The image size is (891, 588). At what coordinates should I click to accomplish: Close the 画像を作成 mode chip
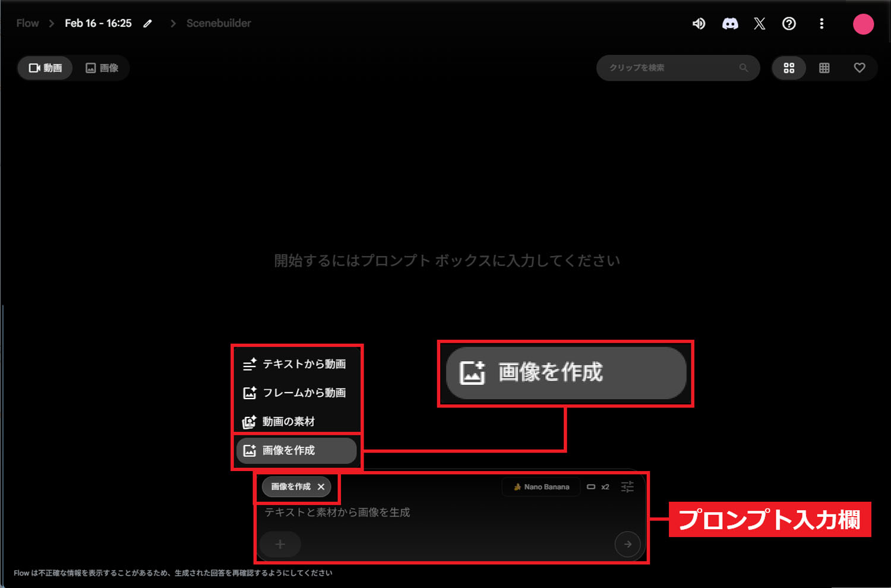(321, 486)
